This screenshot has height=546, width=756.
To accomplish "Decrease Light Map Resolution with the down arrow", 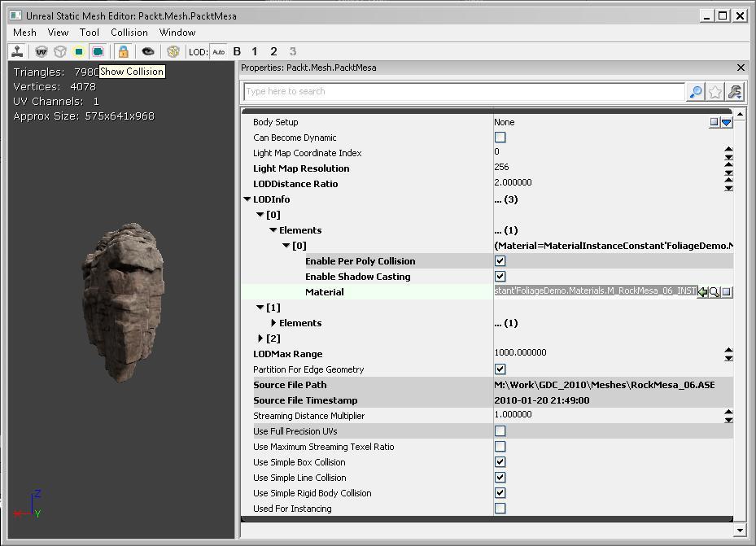I will 728,173.
